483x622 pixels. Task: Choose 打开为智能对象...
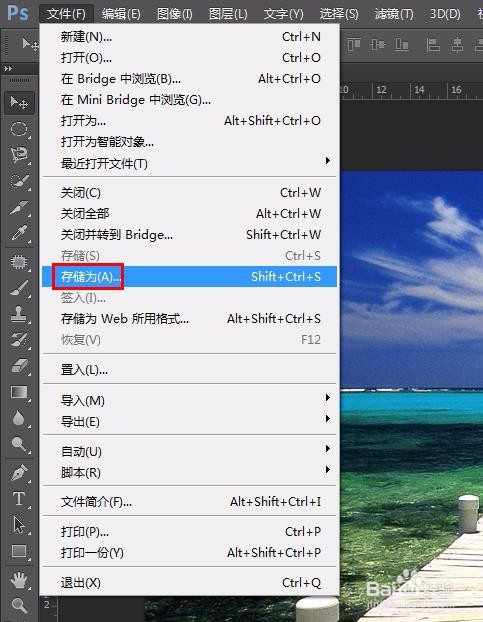point(190,142)
